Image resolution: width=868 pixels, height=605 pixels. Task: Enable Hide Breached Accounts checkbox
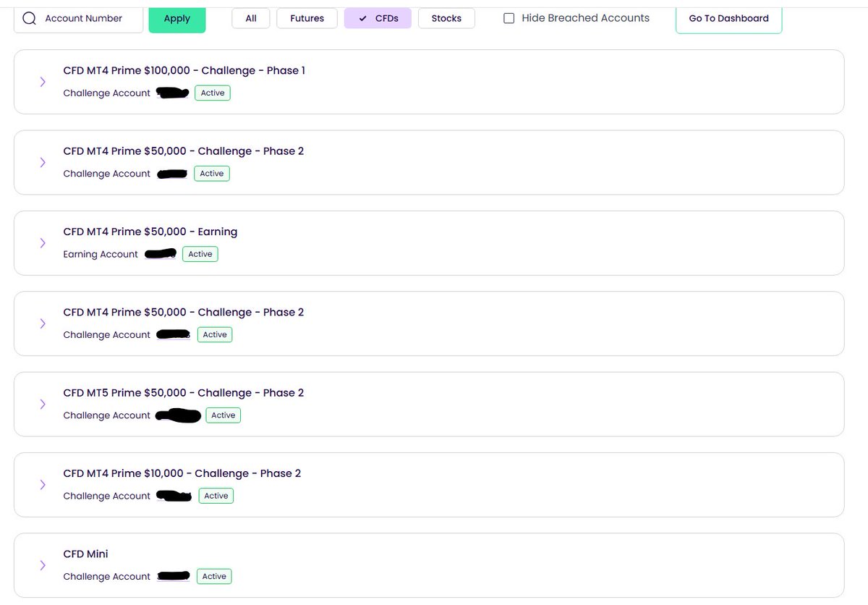[509, 18]
